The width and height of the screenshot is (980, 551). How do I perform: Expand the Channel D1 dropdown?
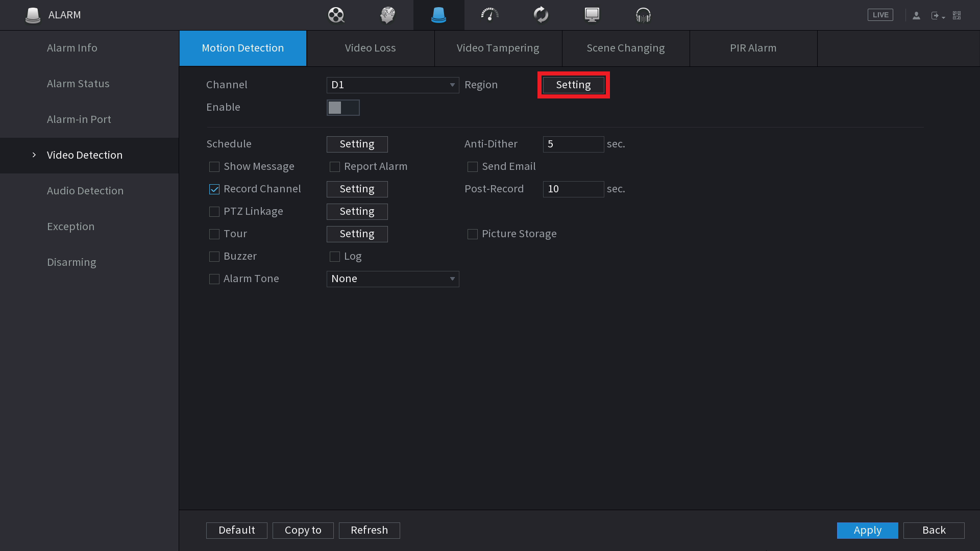point(393,85)
